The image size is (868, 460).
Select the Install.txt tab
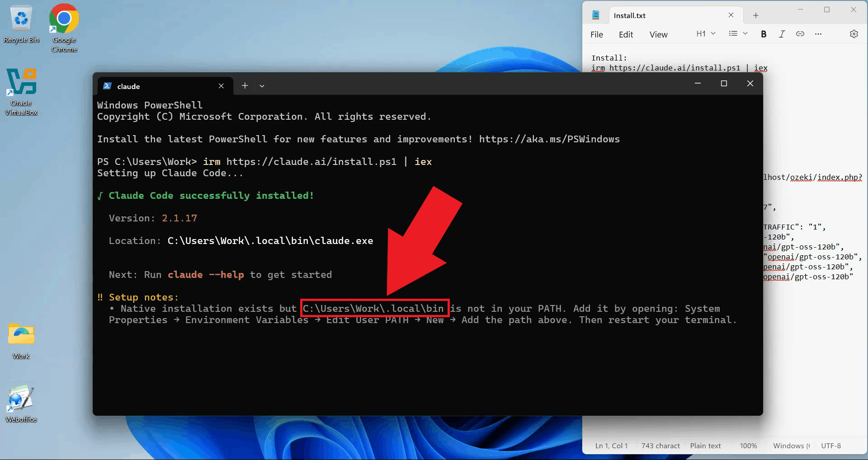(629, 15)
